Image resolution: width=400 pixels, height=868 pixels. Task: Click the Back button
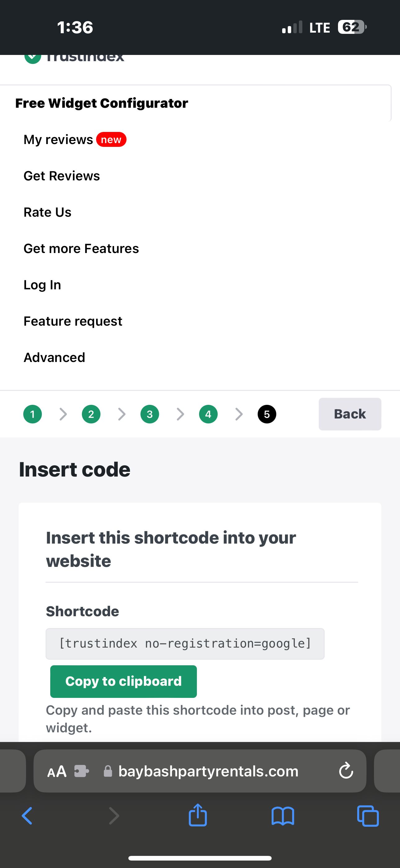350,414
